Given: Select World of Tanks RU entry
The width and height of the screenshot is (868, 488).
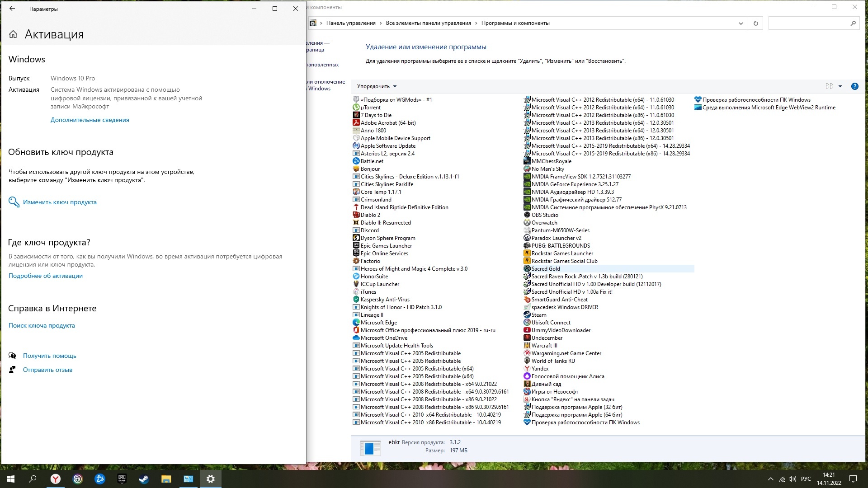Looking at the screenshot, I should click(553, 361).
